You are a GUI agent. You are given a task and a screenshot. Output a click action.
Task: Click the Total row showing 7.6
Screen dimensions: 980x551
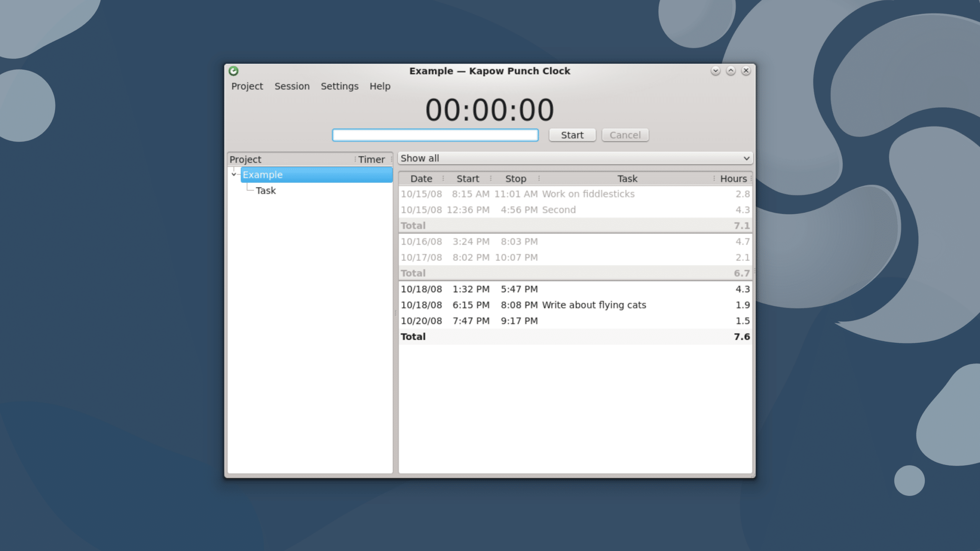tap(575, 337)
